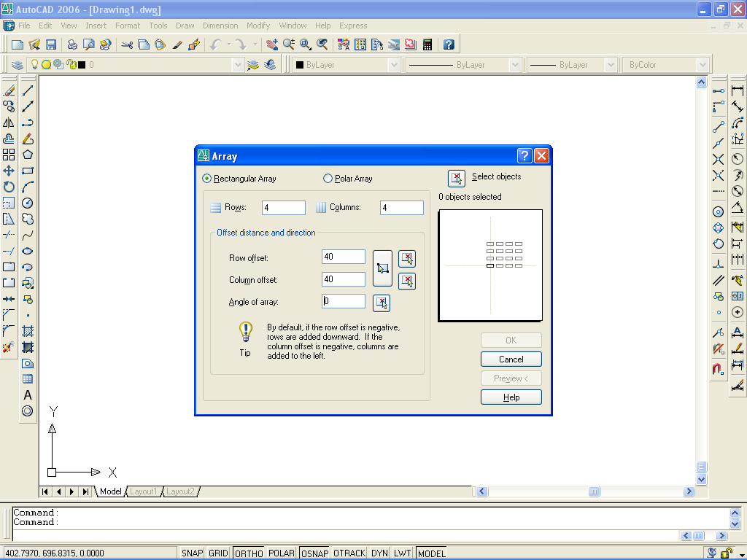Click in the Columns input field
Screen dimensions: 747x560
pyautogui.click(x=402, y=208)
